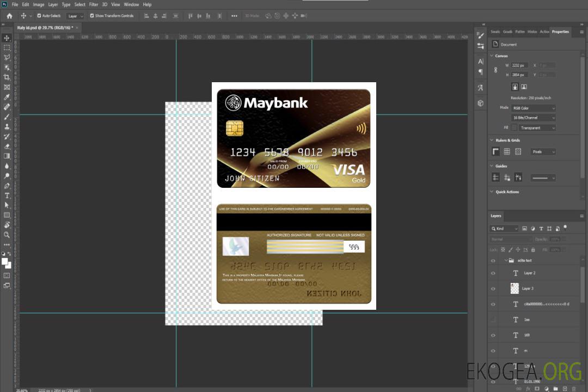Switch to the History panel tab

pos(532,32)
